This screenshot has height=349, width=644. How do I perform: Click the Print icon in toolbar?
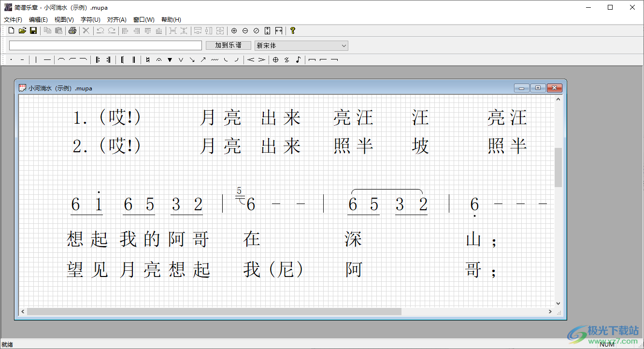pos(72,30)
